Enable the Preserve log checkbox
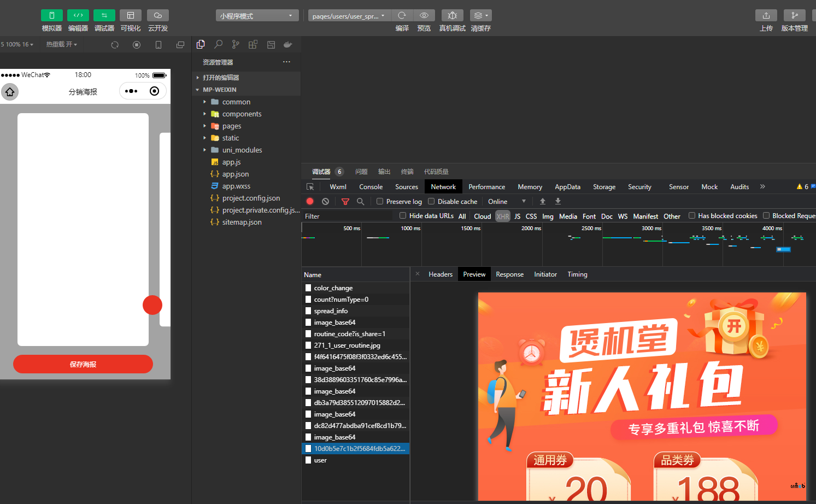Screen dimensions: 816x504 tap(380, 201)
